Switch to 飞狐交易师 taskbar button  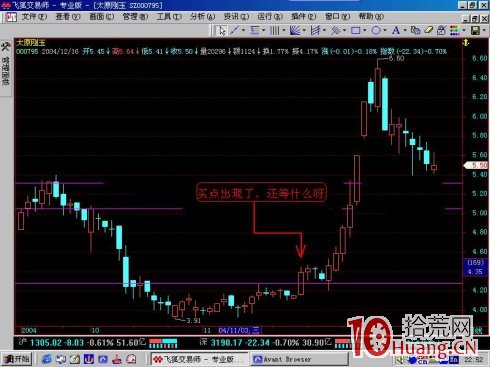pos(199,359)
